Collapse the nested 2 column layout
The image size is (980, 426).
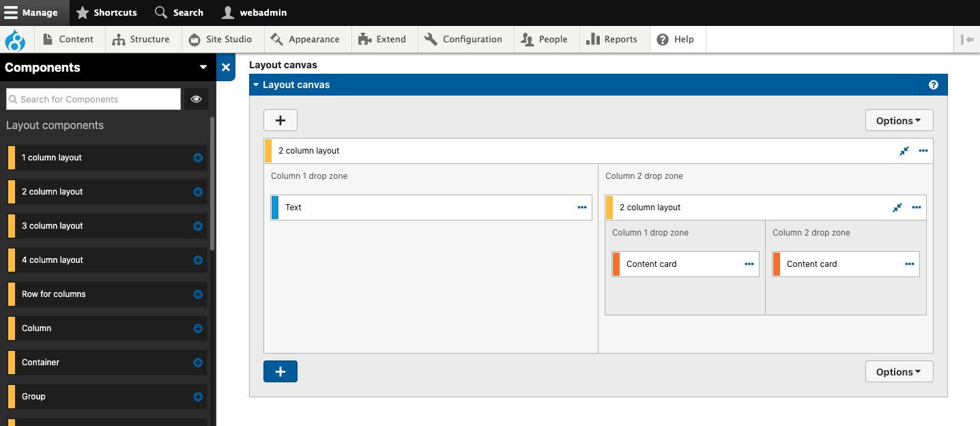point(897,208)
